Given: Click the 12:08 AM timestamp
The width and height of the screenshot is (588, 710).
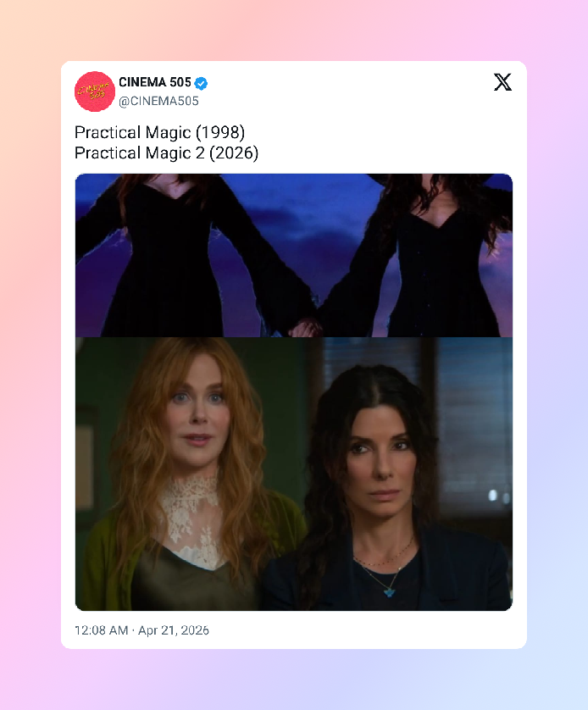Looking at the screenshot, I should 101,630.
